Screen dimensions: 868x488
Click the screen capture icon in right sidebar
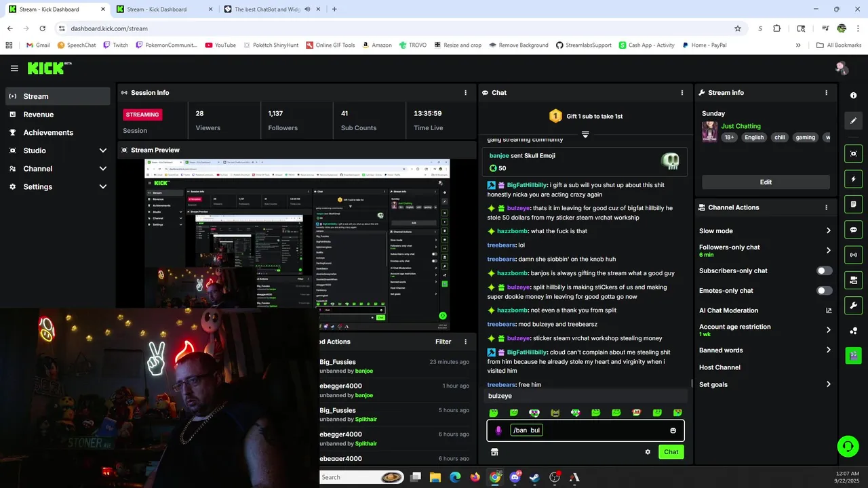[x=854, y=154]
